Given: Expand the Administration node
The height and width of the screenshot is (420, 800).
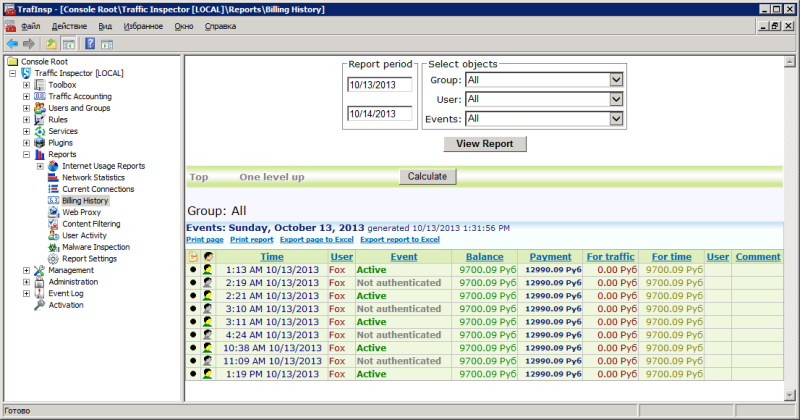Looking at the screenshot, I should pos(27,282).
